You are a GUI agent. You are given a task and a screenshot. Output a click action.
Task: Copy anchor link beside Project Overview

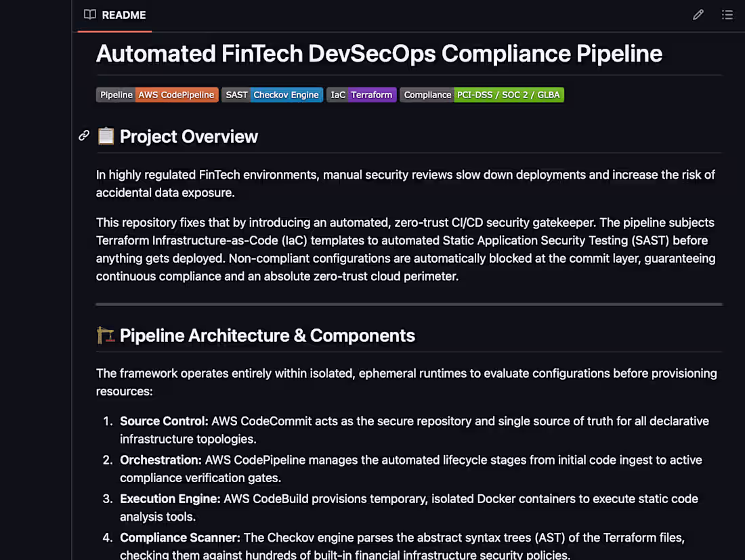click(84, 136)
